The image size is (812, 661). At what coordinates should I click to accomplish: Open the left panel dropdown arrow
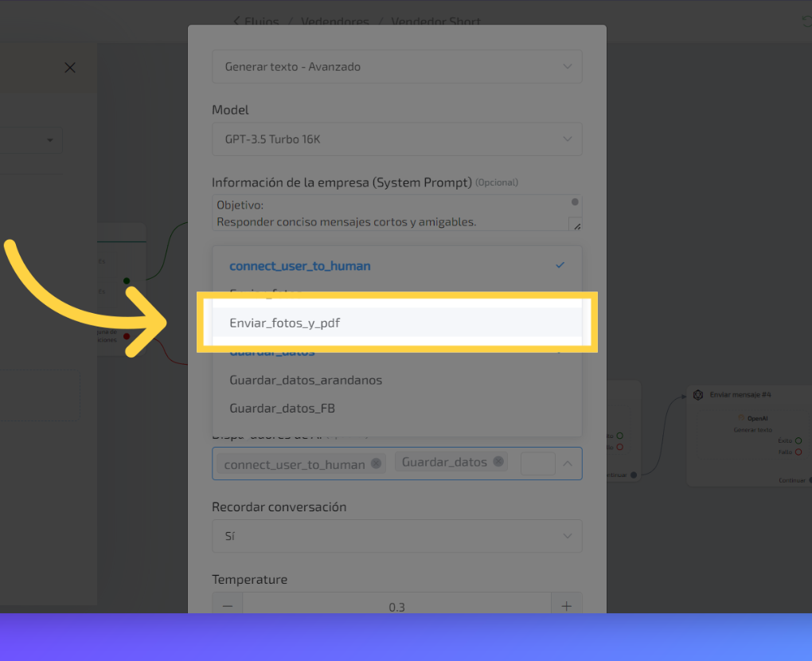pos(50,140)
